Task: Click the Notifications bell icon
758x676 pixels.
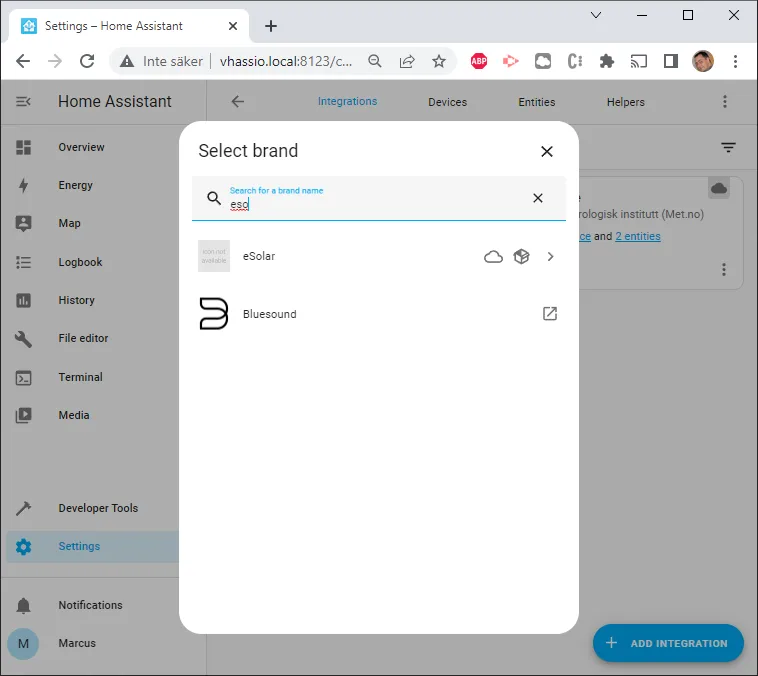Action: (x=23, y=605)
